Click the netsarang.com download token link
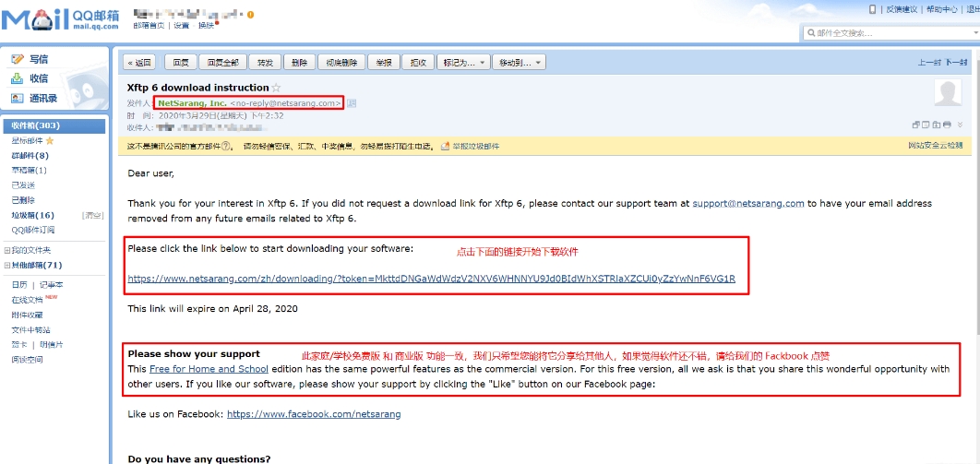980x464 pixels. (431, 280)
